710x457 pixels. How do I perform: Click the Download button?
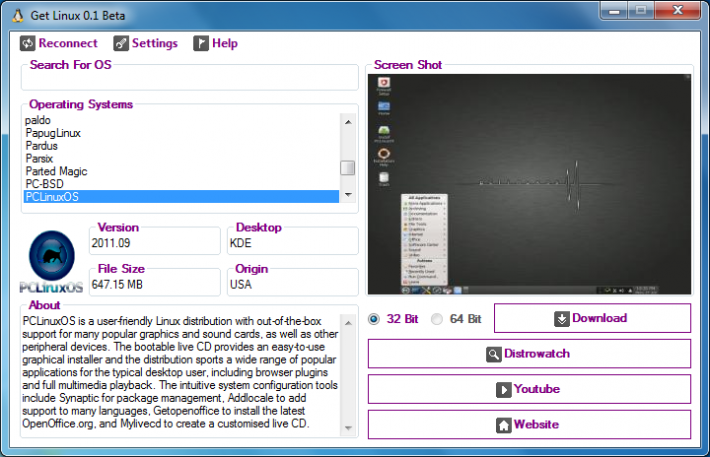[592, 318]
